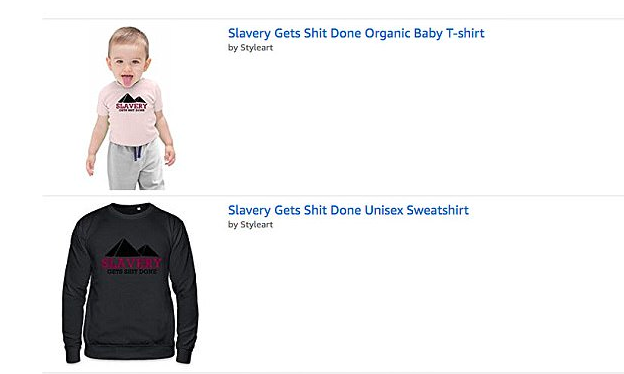Click the pyramid graphic on the black sweatshirt
The height and width of the screenshot is (374, 624).
coord(132,247)
